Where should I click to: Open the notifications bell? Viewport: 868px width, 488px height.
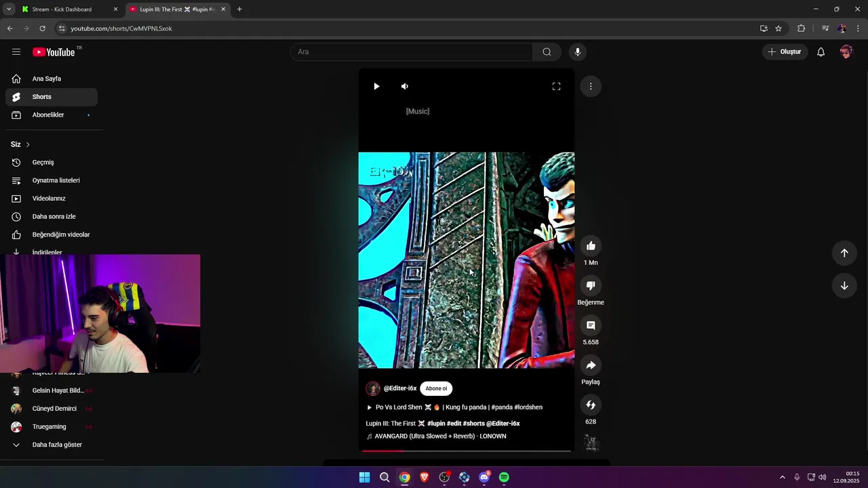[x=821, y=52]
